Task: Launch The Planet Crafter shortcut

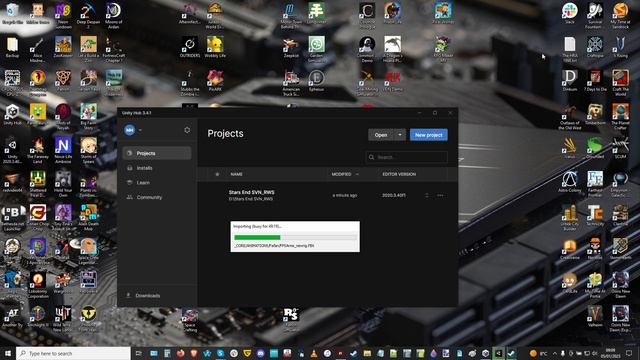Action: coord(620,117)
